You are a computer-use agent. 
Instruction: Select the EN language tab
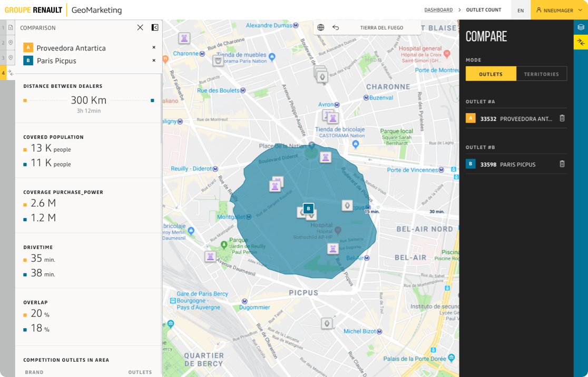[520, 9]
